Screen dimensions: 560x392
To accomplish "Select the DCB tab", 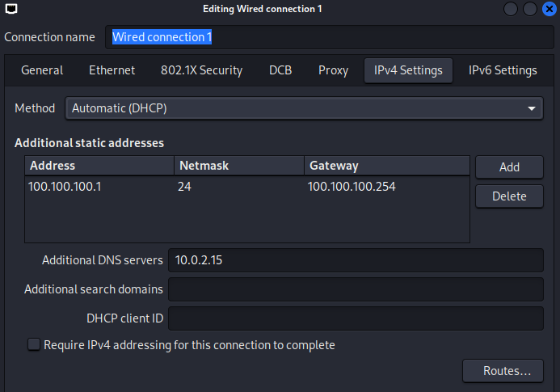I will 280,70.
